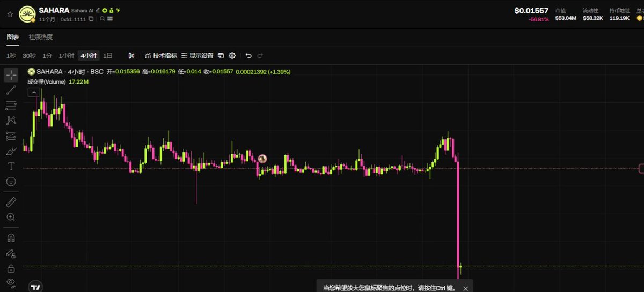Image resolution: width=644 pixels, height=292 pixels.
Task: Open the 社媒热度 tab
Action: pyautogui.click(x=41, y=37)
